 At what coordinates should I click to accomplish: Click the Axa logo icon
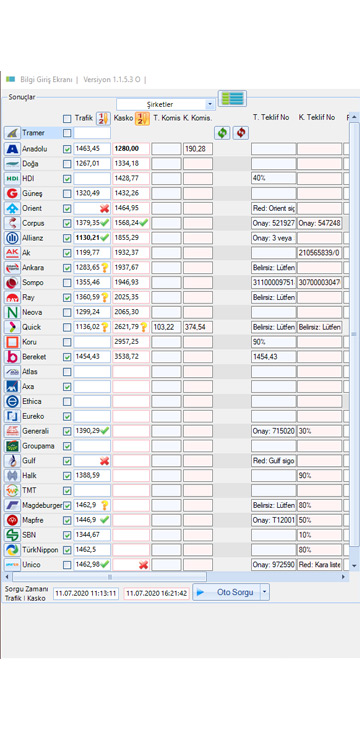(x=12, y=386)
